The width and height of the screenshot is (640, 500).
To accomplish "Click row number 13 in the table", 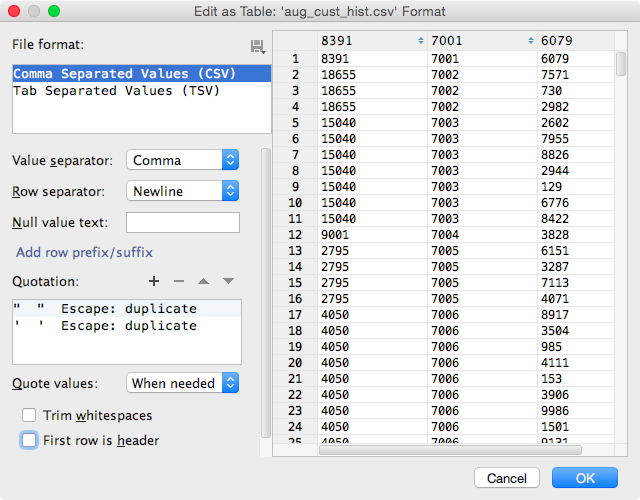I will 296,251.
